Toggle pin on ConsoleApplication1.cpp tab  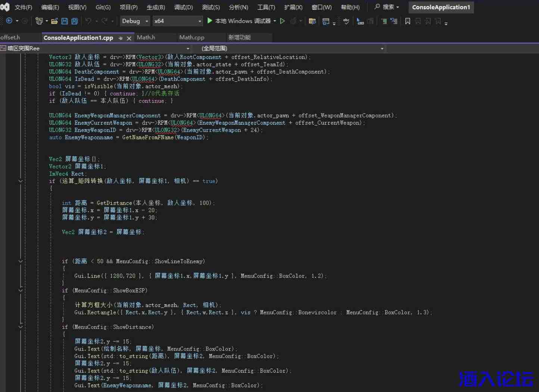121,38
